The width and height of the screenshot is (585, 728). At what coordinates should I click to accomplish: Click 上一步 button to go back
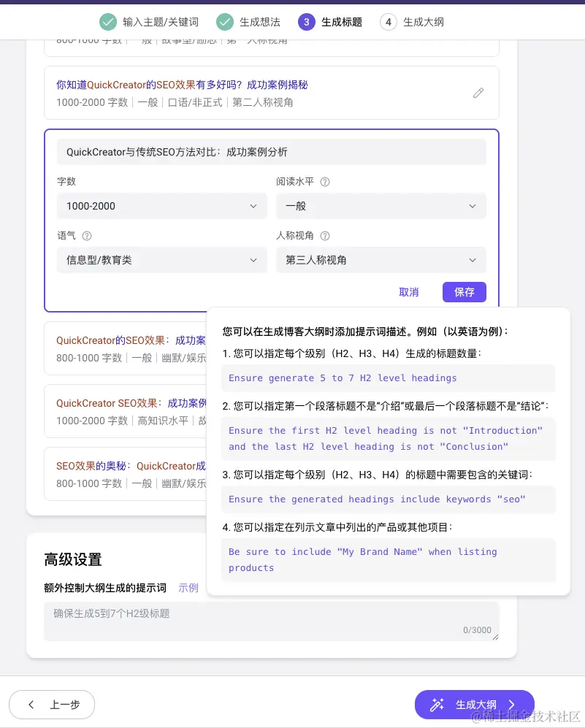point(52,705)
